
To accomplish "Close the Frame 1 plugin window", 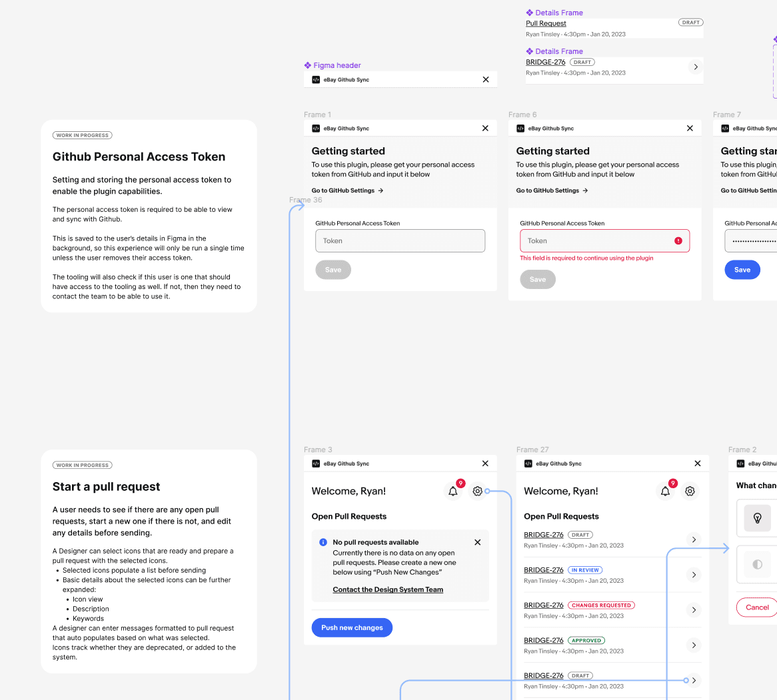I will pos(485,129).
